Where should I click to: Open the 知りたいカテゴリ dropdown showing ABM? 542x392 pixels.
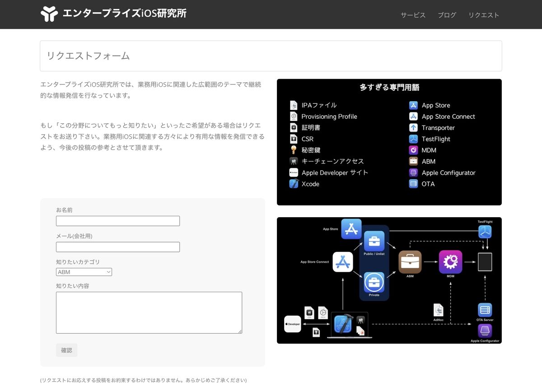coord(84,272)
